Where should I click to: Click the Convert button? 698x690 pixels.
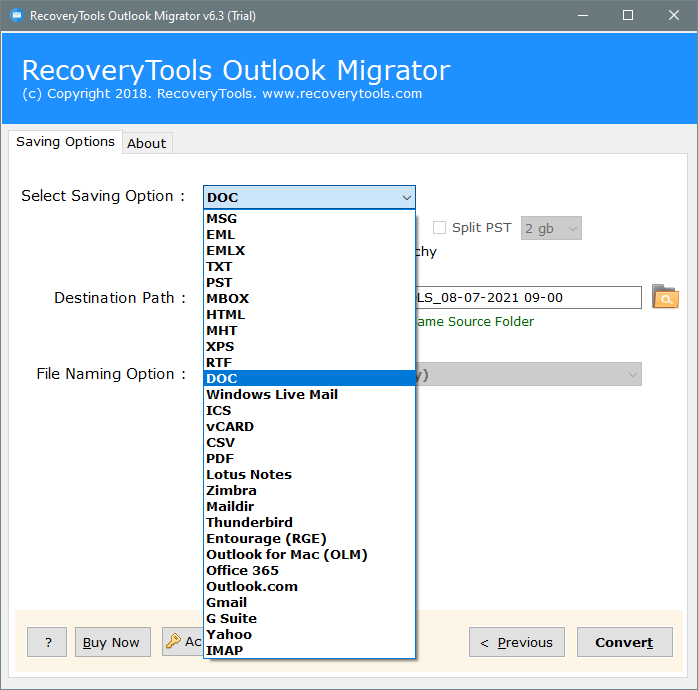point(625,642)
